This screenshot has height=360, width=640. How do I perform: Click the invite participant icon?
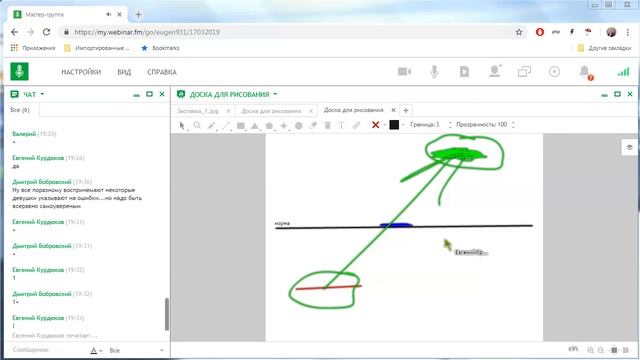[x=495, y=71]
